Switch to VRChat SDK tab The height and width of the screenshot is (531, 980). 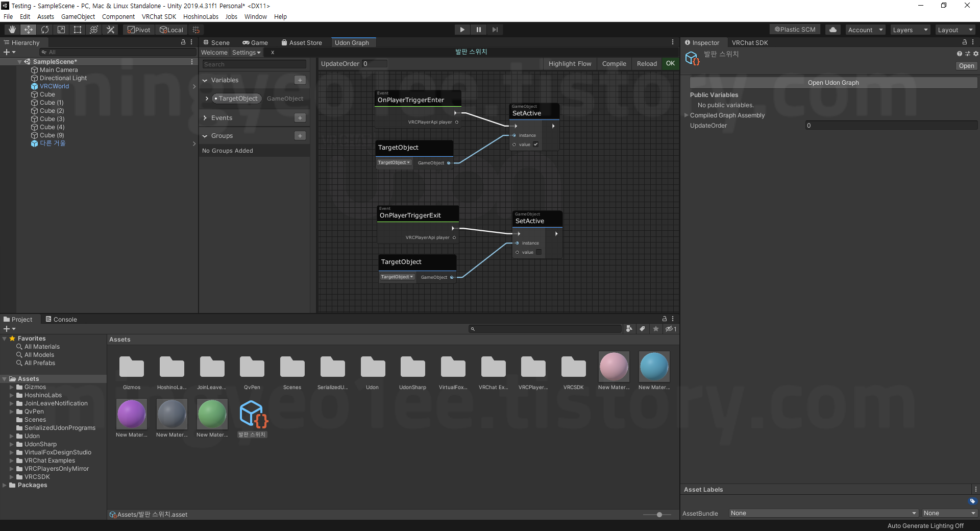pyautogui.click(x=750, y=42)
